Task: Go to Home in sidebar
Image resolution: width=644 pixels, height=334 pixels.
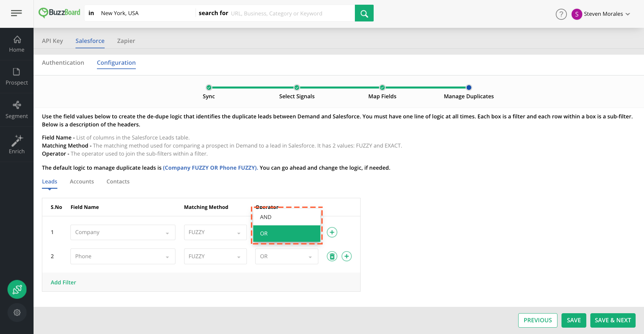Action: (x=17, y=44)
